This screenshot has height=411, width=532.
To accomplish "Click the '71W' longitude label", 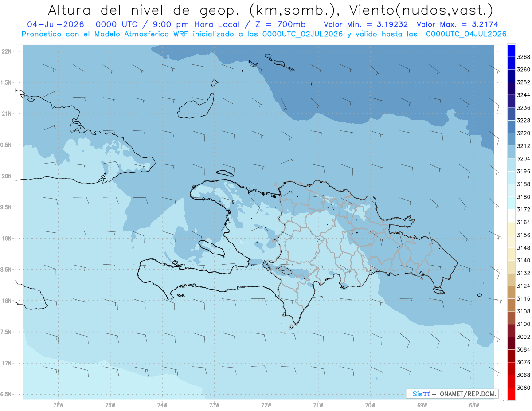I will 318,404.
